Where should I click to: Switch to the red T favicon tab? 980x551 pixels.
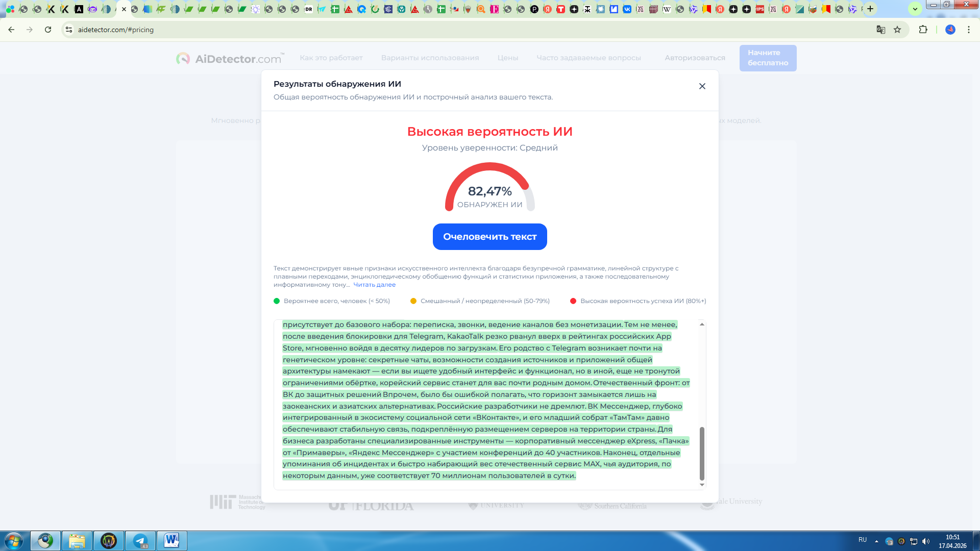[560, 9]
